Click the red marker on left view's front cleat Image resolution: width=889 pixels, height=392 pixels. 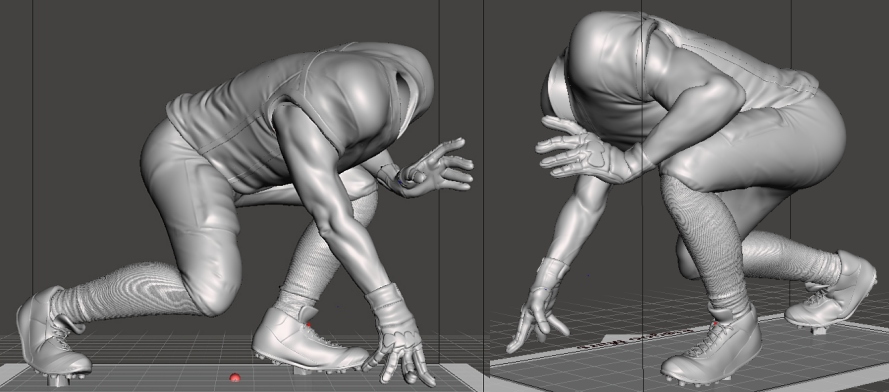click(x=308, y=325)
